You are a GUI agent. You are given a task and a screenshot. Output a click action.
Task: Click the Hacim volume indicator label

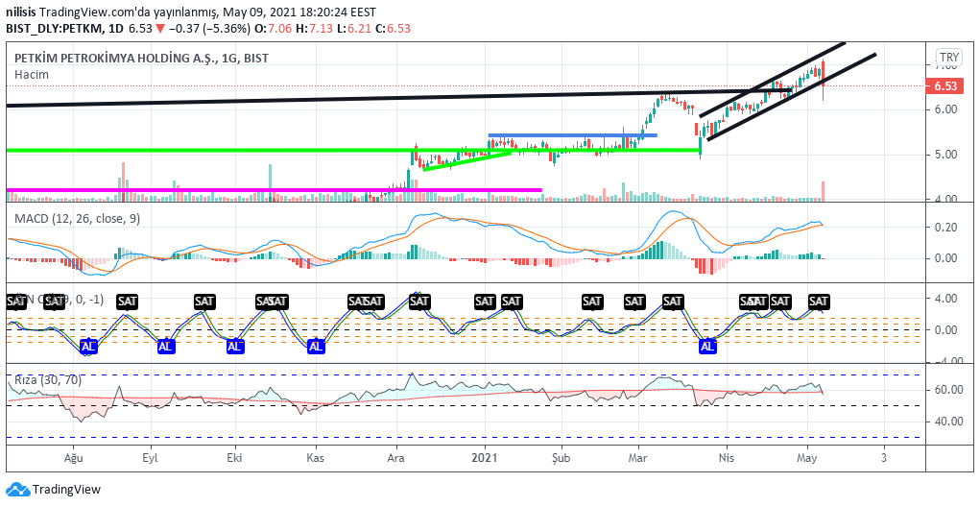tap(32, 74)
